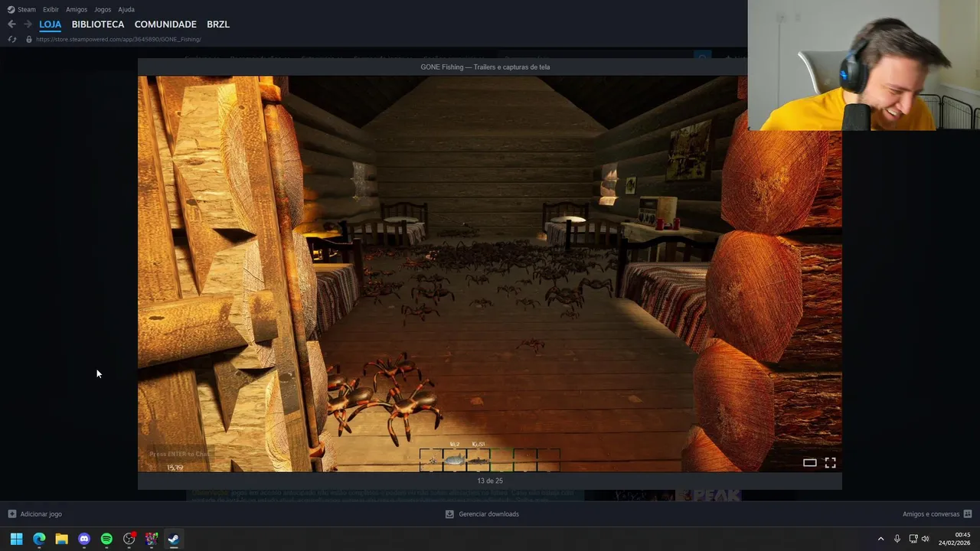Open the Amigos menu
980x551 pixels.
77,9
